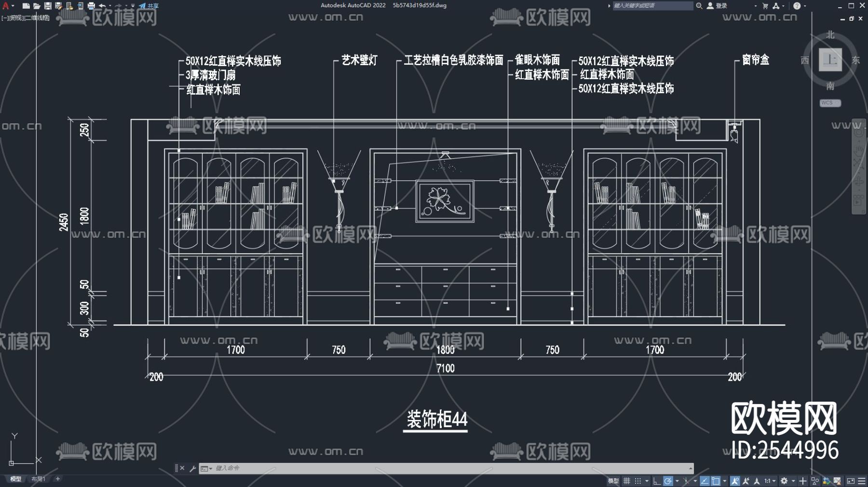Toggle Ortho mode on
The width and height of the screenshot is (868, 487).
coord(655,481)
